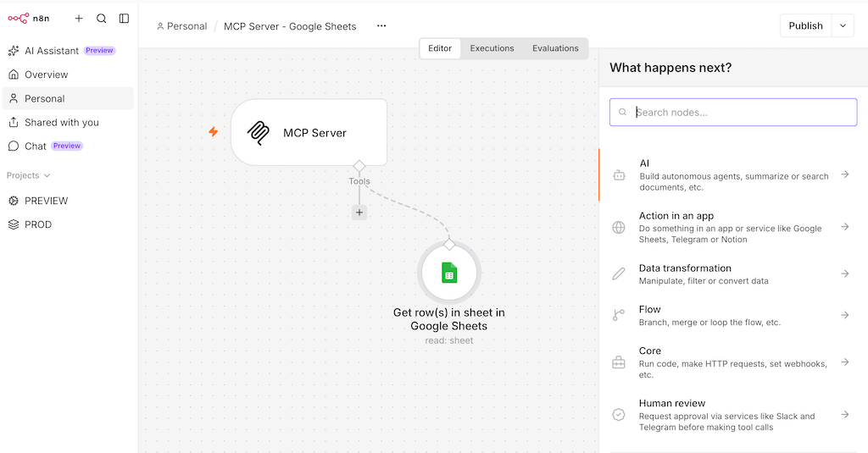Screen dimensions: 868x453
Task: Click the Human review checkmark badge icon
Action: click(619, 415)
